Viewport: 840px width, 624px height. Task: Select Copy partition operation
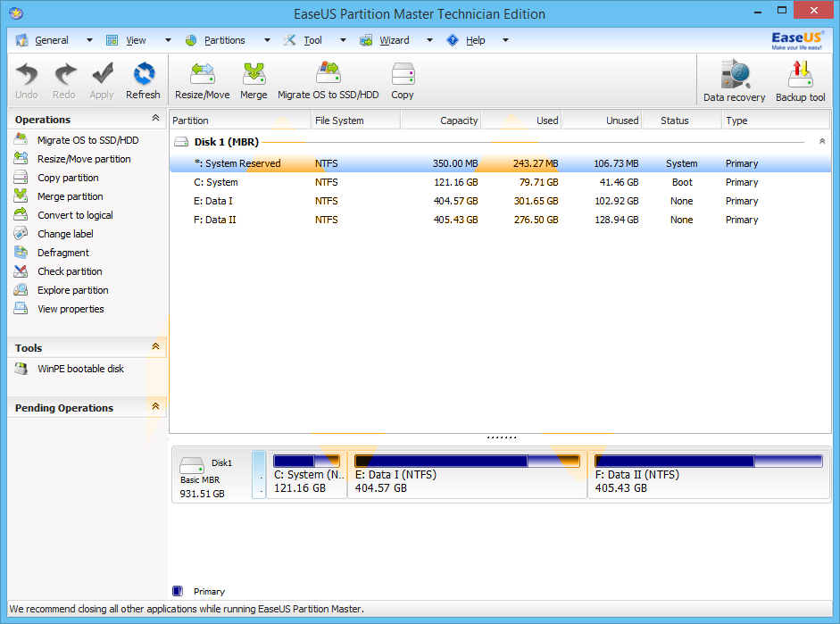(68, 178)
